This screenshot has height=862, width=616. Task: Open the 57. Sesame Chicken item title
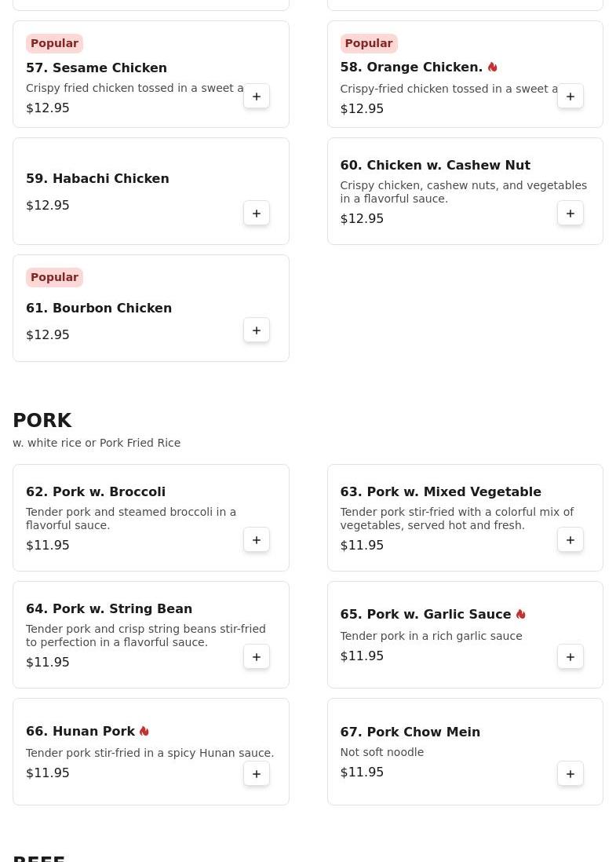(97, 68)
